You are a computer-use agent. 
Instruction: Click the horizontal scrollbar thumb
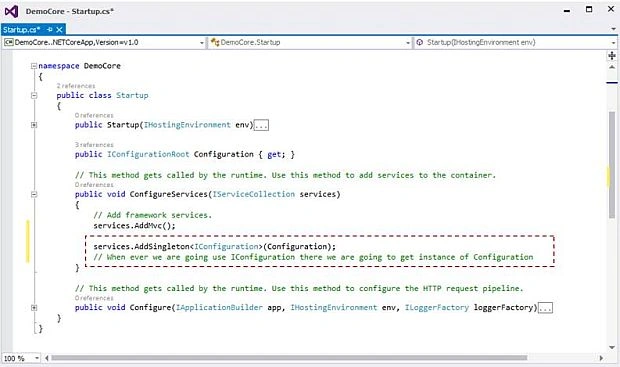pos(289,358)
